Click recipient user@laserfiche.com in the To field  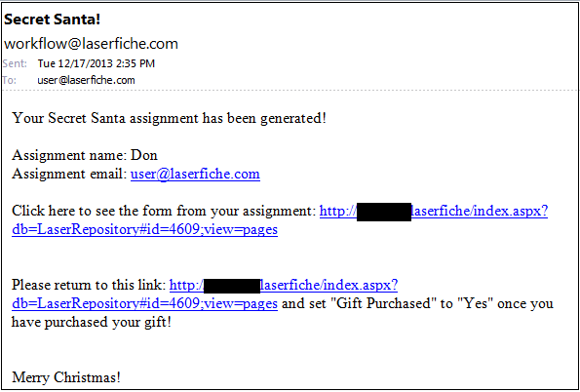[86, 80]
